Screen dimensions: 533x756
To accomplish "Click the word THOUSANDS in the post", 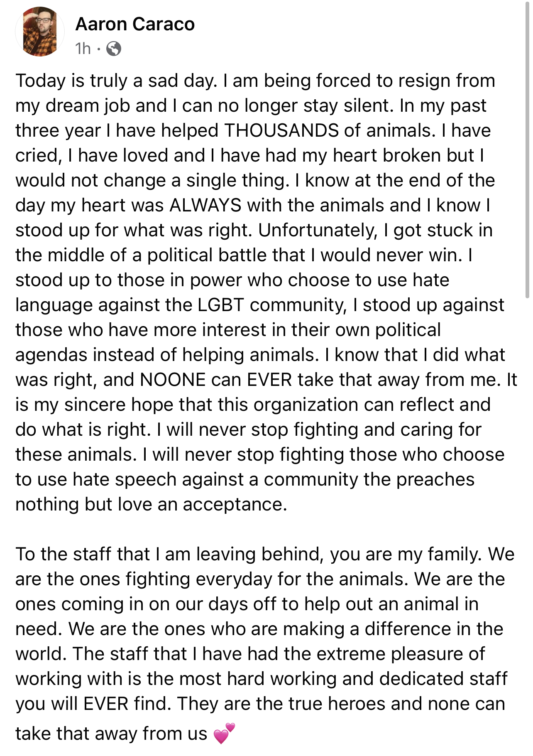I will click(281, 130).
